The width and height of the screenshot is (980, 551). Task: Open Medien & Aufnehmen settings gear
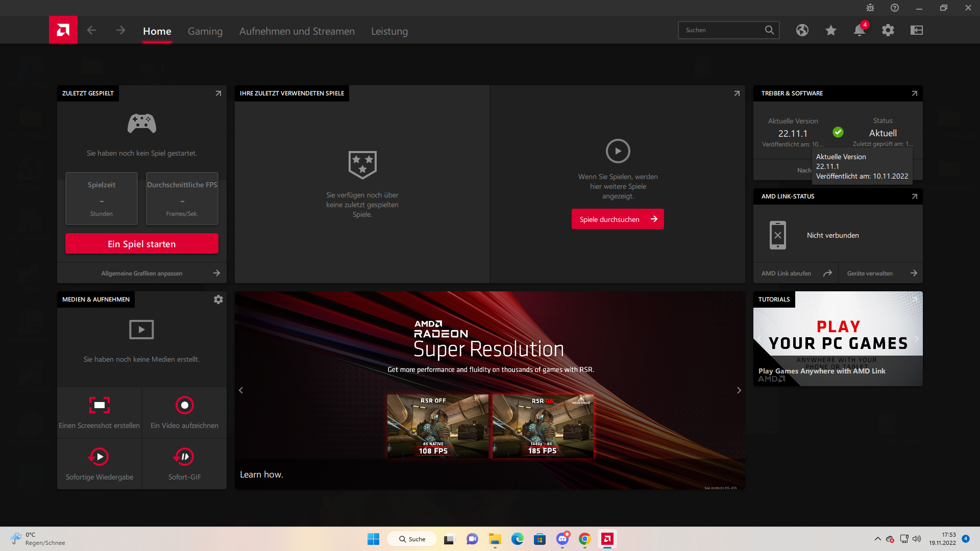218,299
